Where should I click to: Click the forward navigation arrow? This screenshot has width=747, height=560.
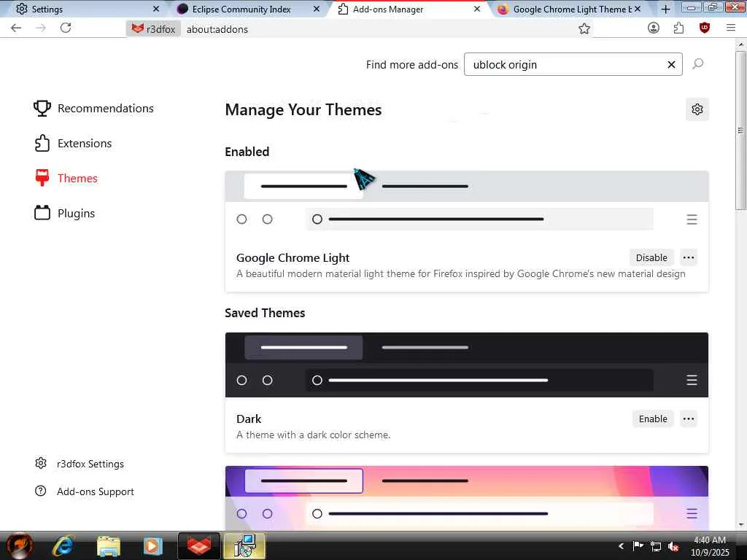pos(41,28)
